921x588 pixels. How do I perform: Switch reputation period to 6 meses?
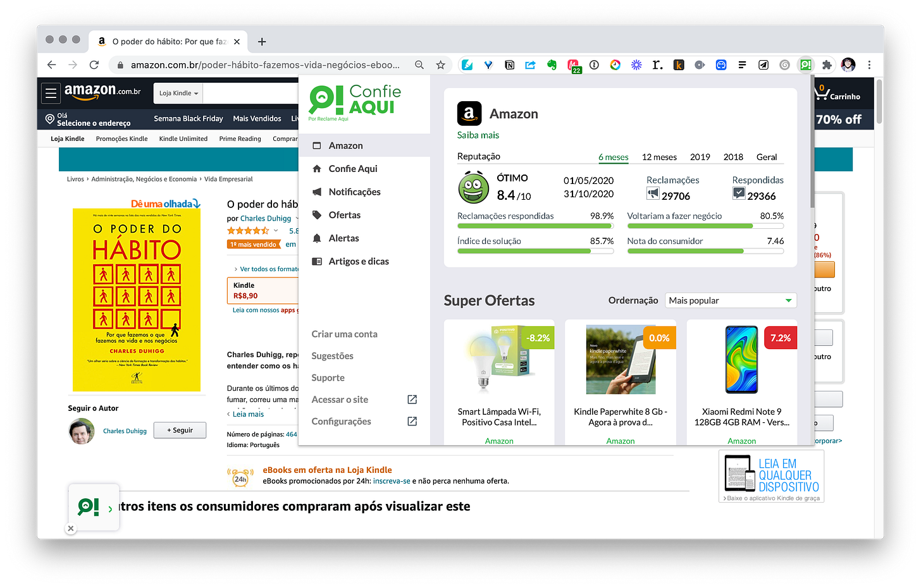point(613,157)
